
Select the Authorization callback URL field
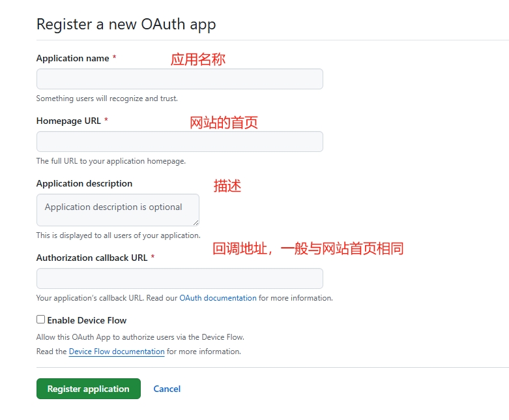(x=179, y=278)
